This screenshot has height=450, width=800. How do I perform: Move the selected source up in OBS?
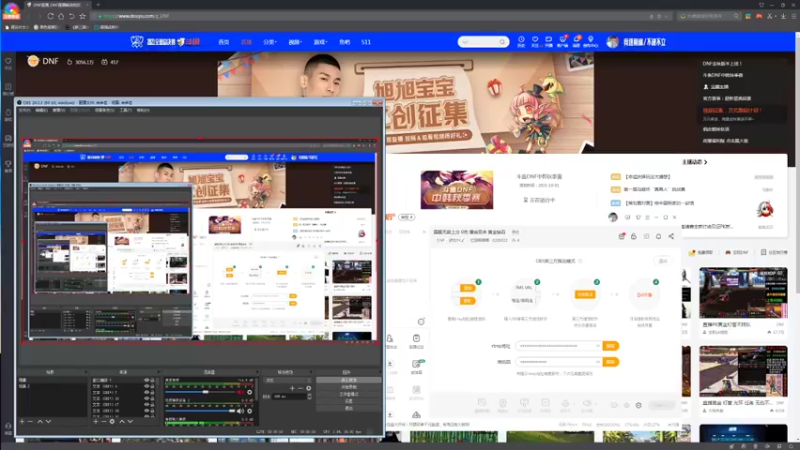(x=121, y=421)
